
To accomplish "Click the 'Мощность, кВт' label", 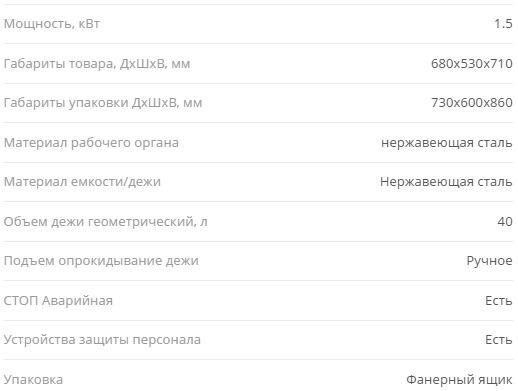I will point(52,24).
